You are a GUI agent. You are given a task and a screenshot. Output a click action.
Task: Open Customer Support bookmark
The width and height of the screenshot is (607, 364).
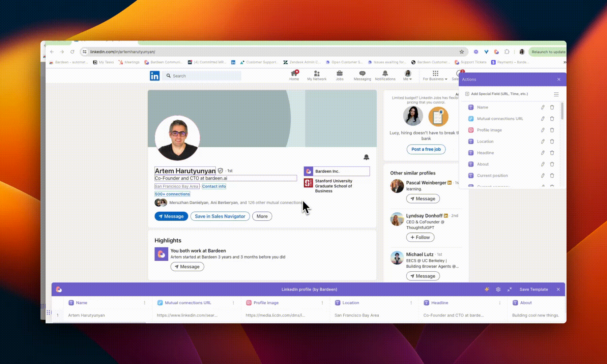pyautogui.click(x=259, y=62)
